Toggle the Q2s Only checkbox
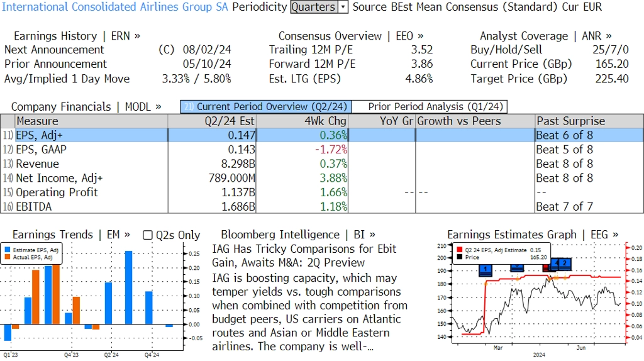Viewport: 644px width, 361px height. [x=147, y=235]
